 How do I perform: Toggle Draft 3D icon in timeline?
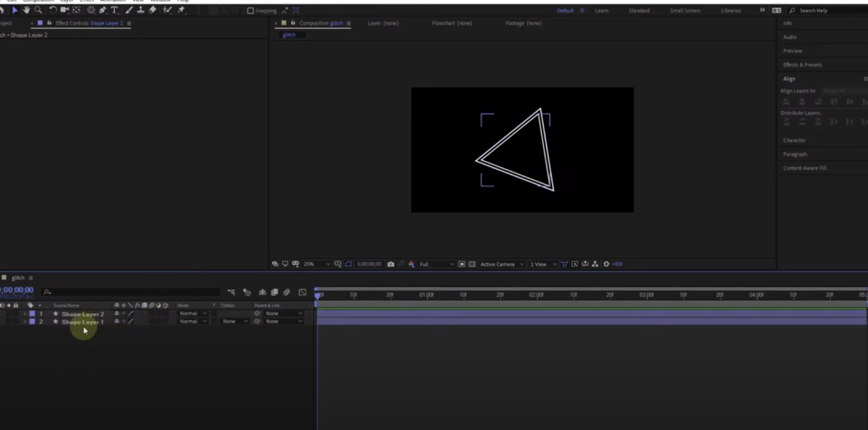click(x=247, y=292)
